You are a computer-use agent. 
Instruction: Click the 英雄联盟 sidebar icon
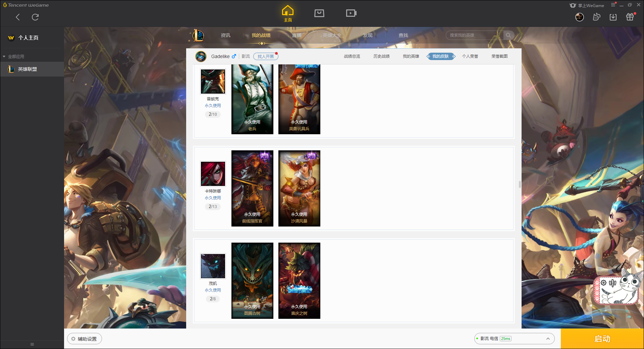11,69
